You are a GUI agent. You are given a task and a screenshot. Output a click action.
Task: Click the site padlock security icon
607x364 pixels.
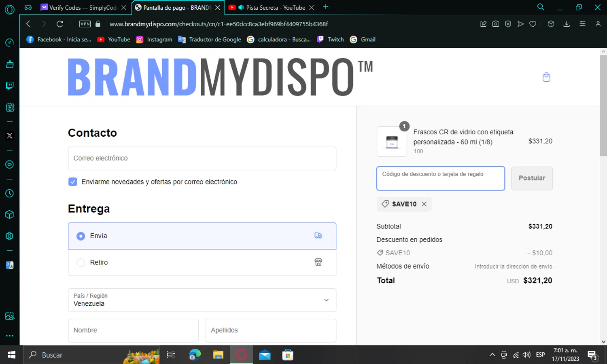[98, 24]
